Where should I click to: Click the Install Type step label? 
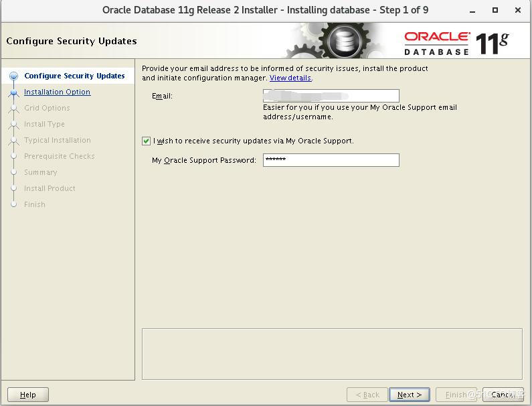pos(44,124)
